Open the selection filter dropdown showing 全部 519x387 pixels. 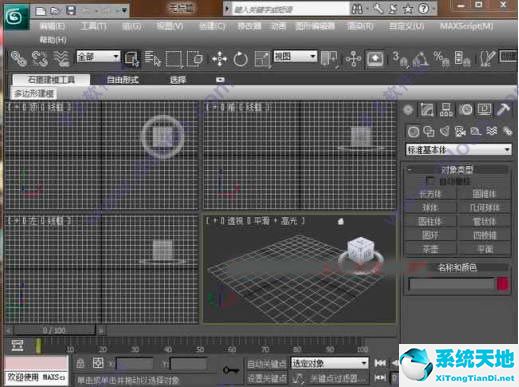coord(98,56)
